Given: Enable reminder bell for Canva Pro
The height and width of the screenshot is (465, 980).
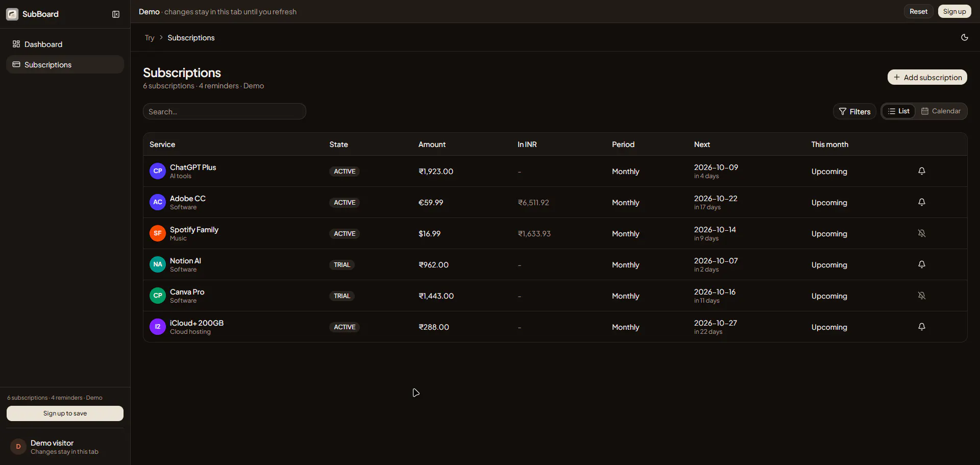Looking at the screenshot, I should pyautogui.click(x=922, y=296).
